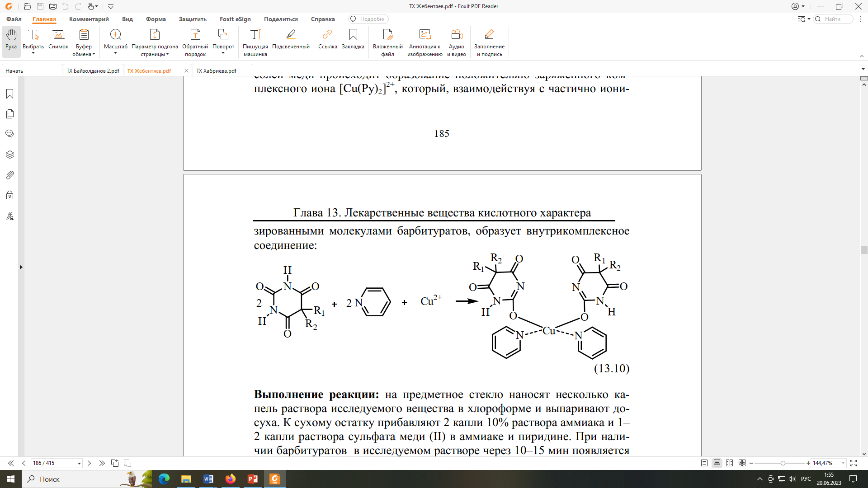Open the bookmarks panel in left sidebar
The image size is (868, 488).
pos(9,94)
